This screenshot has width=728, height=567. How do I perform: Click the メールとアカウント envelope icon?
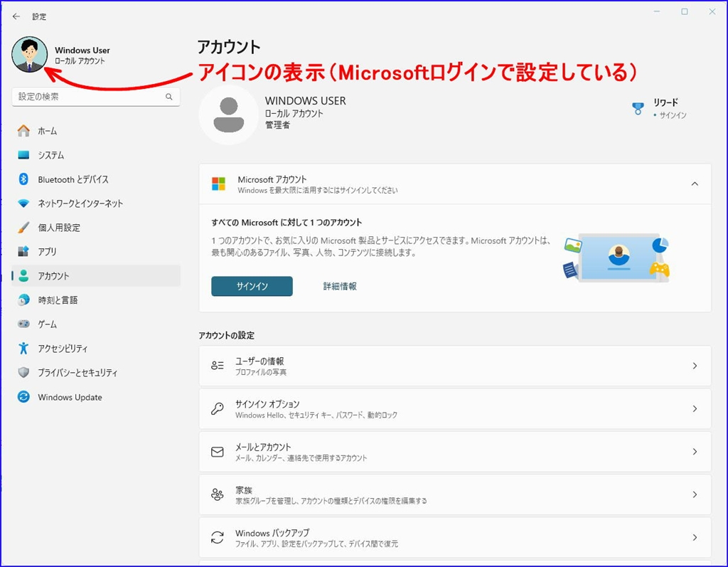(x=218, y=451)
